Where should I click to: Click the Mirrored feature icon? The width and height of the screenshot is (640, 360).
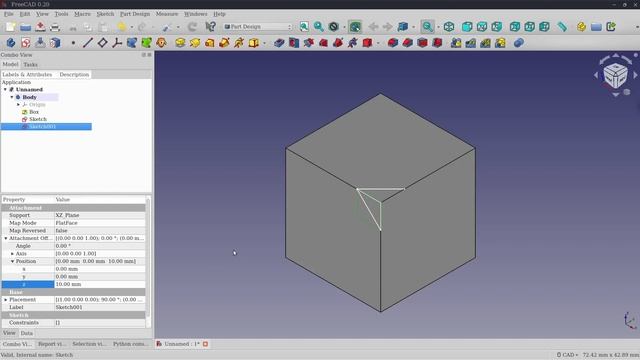pos(456,42)
